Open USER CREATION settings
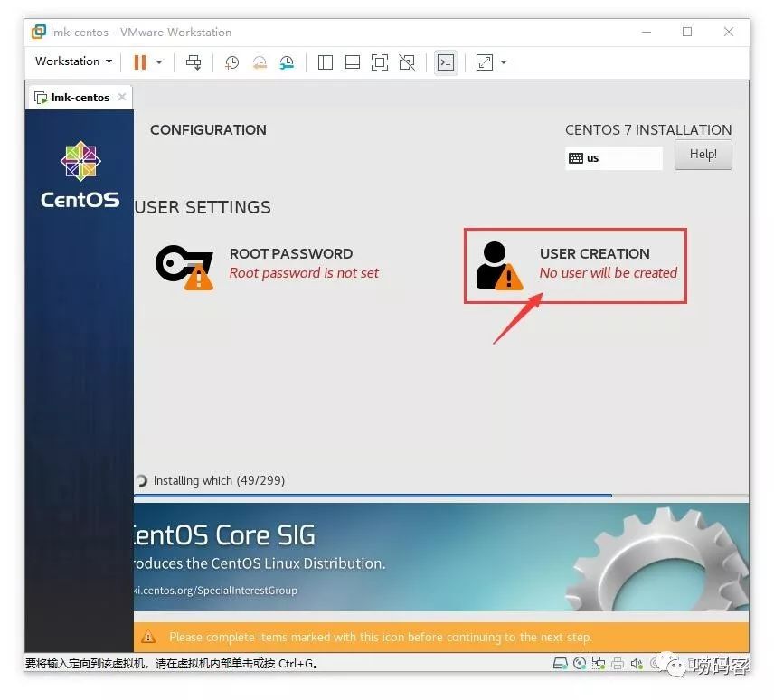Viewport: 774px width, 700px height. [x=575, y=266]
